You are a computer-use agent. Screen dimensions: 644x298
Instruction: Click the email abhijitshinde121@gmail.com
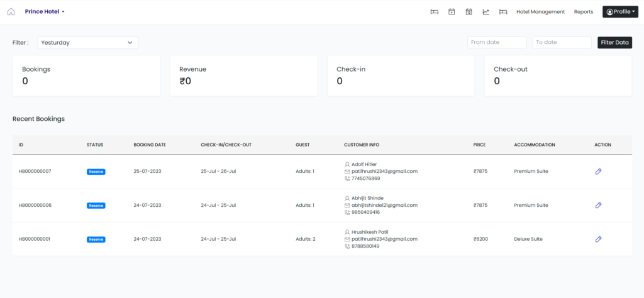click(x=384, y=205)
